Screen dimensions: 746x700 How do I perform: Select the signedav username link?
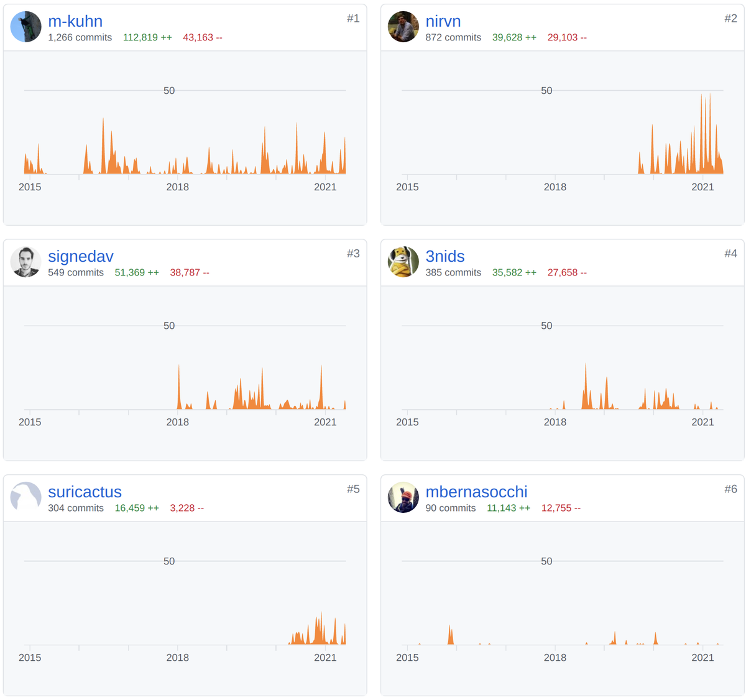(x=81, y=256)
